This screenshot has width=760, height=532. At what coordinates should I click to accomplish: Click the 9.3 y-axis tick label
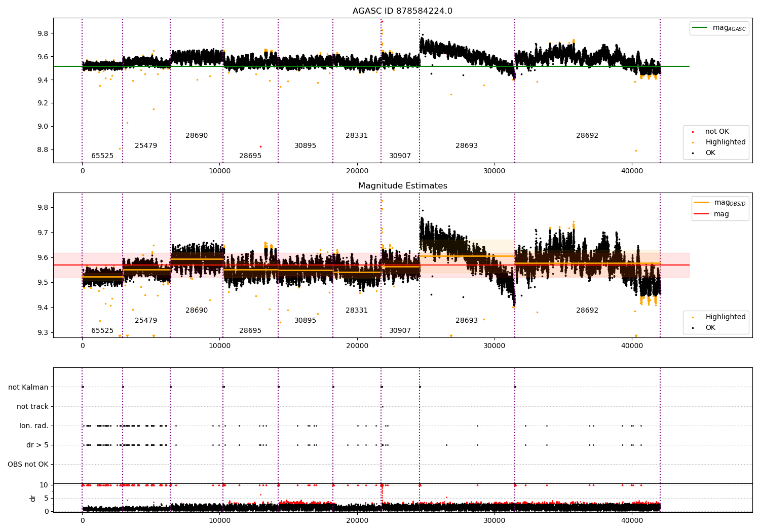coord(43,333)
